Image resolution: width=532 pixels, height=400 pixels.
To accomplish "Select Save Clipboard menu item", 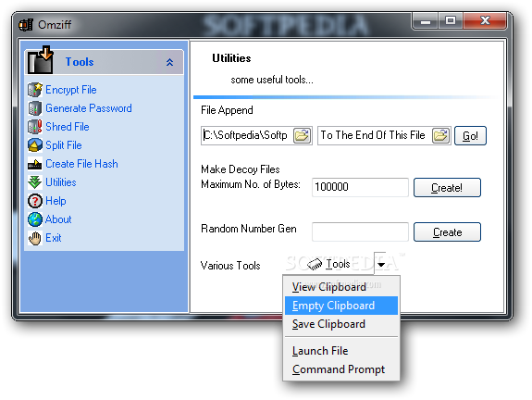I will click(x=341, y=324).
